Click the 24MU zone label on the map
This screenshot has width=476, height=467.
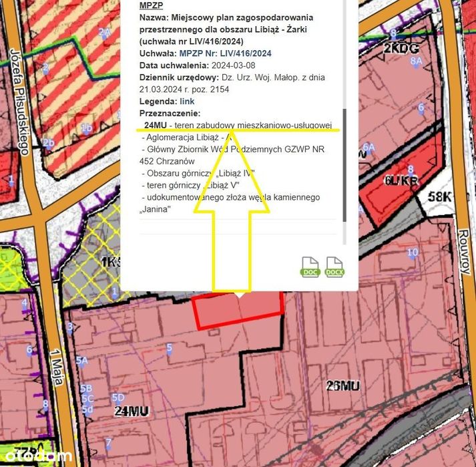(132, 412)
